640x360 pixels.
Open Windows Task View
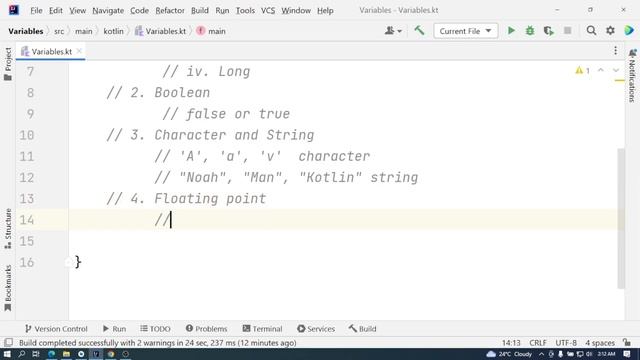pos(36,354)
